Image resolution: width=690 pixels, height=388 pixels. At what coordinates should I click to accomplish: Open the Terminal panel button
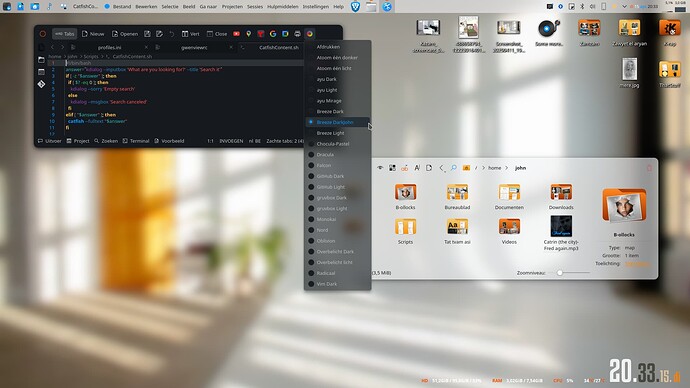(136, 141)
